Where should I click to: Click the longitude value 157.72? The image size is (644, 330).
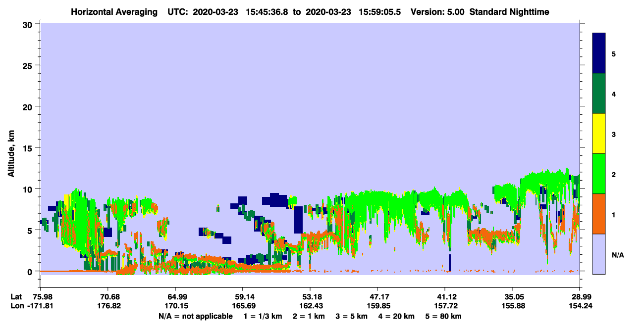(x=445, y=306)
